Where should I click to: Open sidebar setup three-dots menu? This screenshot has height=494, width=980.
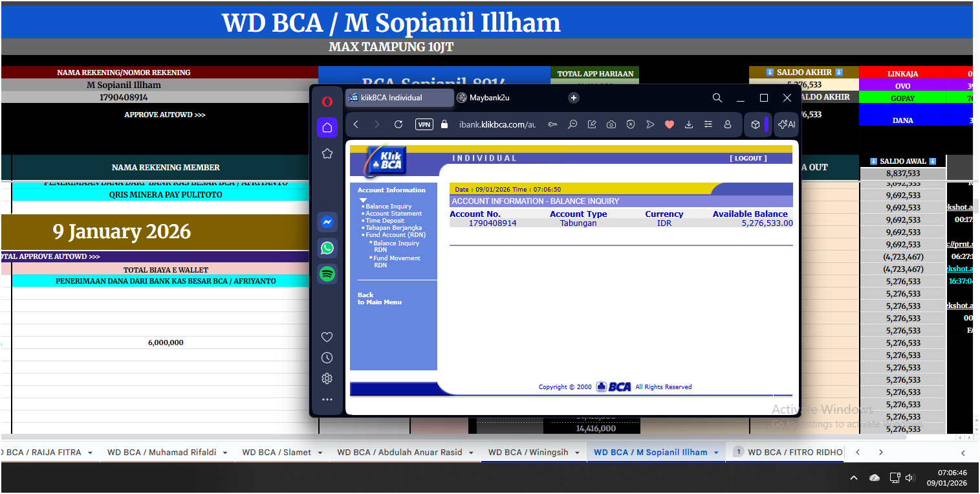[327, 399]
